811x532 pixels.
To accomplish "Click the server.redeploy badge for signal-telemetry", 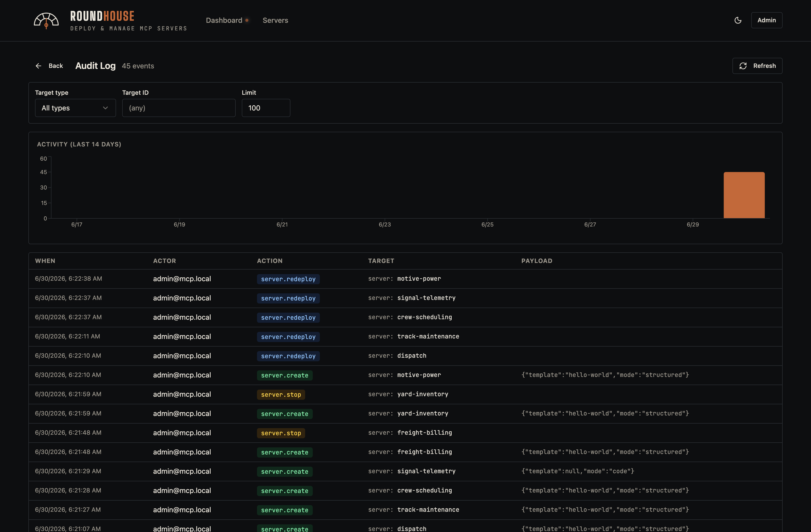I will coord(288,298).
